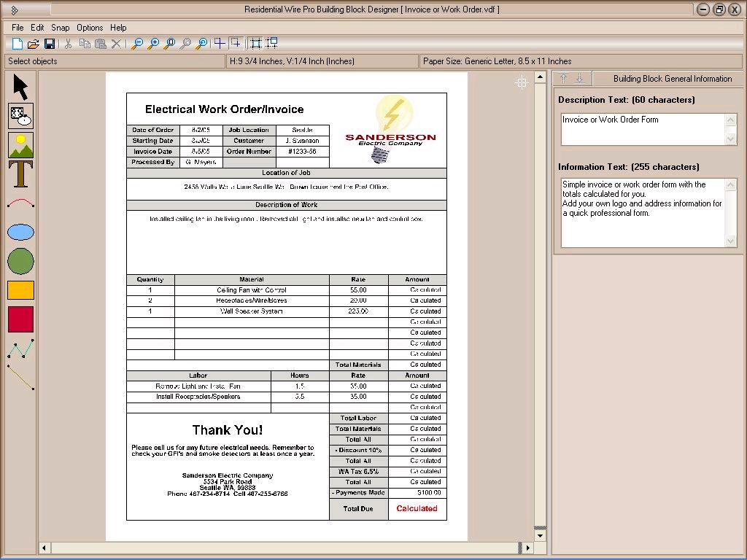Click the canvas horizontal scroll right arrow
This screenshot has width=747, height=560.
tap(528, 548)
